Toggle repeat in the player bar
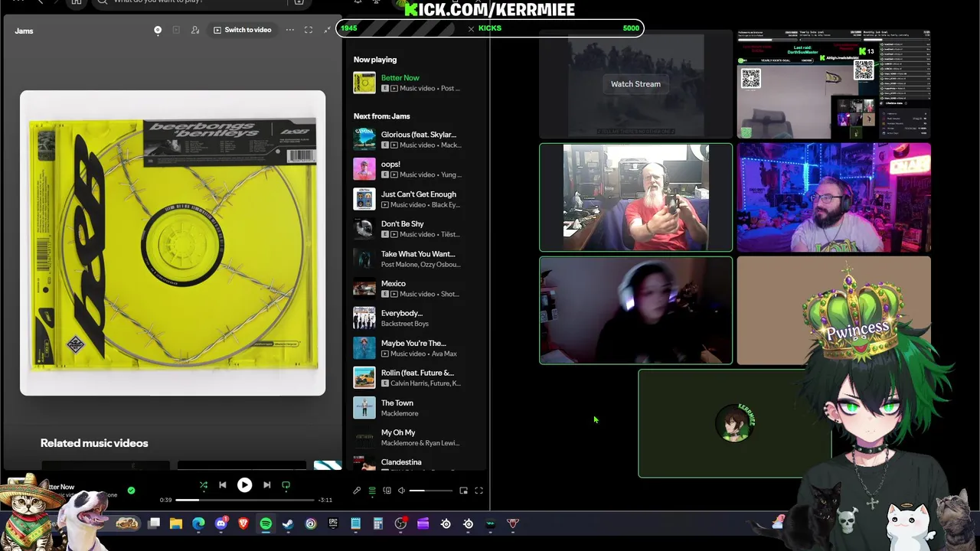 [286, 484]
